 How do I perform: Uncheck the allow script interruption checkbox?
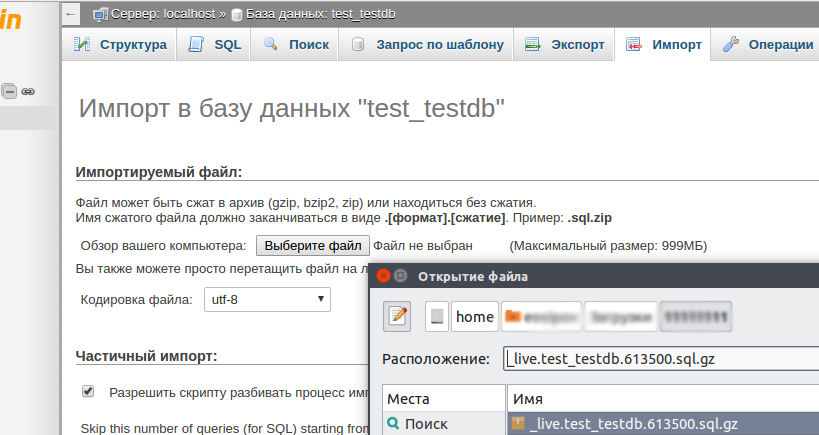(88, 391)
